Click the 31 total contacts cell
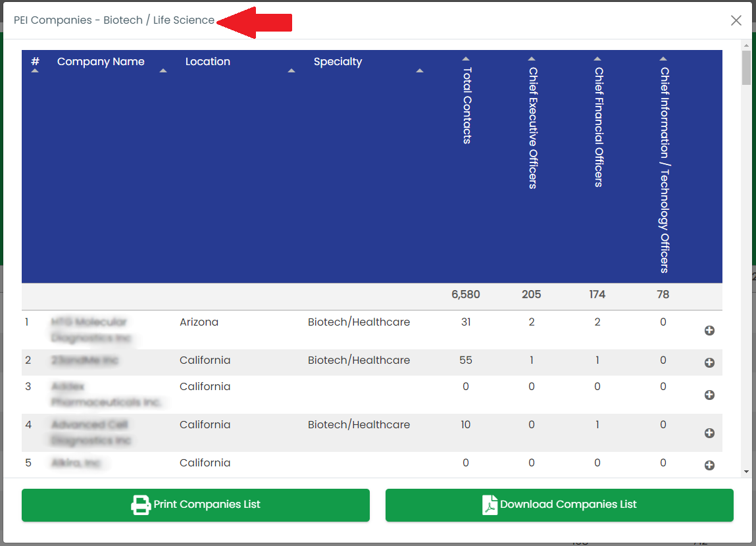The image size is (756, 546). point(466,322)
